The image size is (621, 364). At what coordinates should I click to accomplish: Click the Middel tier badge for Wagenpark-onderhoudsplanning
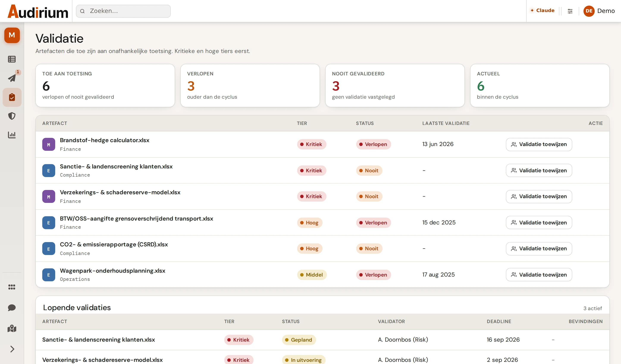(x=312, y=275)
